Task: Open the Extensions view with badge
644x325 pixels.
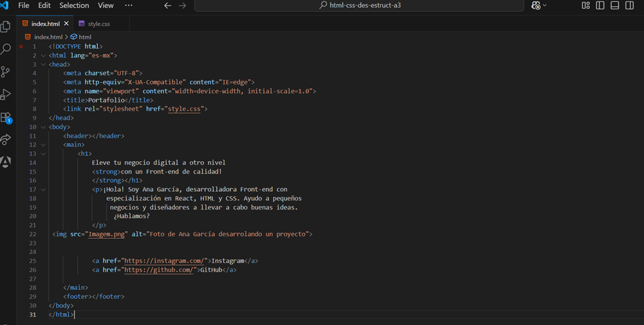Action: [6, 117]
